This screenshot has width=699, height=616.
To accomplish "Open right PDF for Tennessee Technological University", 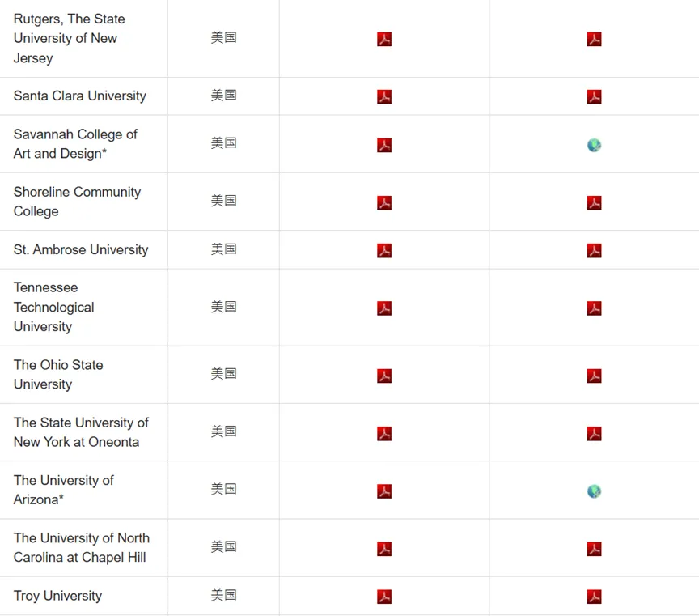I will pyautogui.click(x=594, y=308).
